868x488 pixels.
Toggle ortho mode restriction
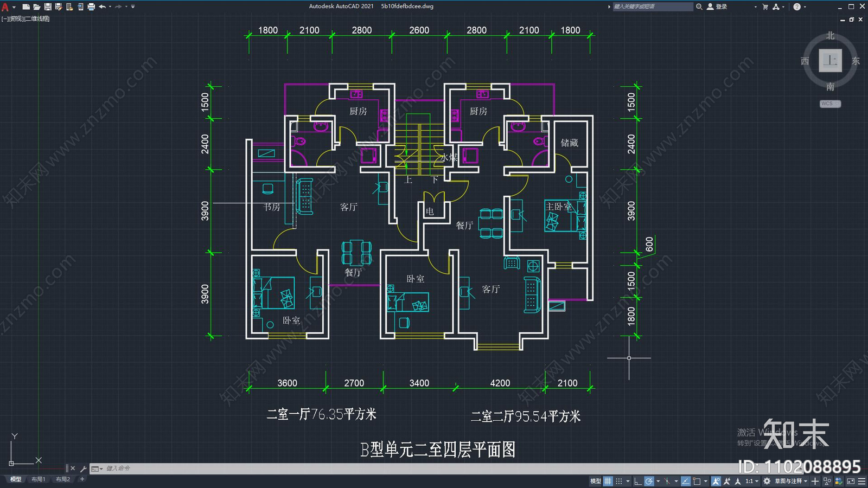point(638,481)
